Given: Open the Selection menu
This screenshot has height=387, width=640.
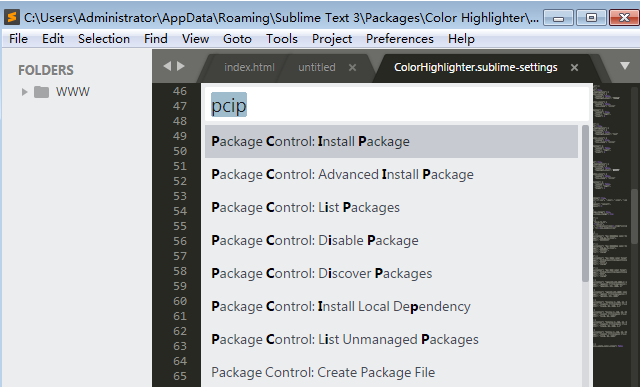Looking at the screenshot, I should pyautogui.click(x=104, y=39).
